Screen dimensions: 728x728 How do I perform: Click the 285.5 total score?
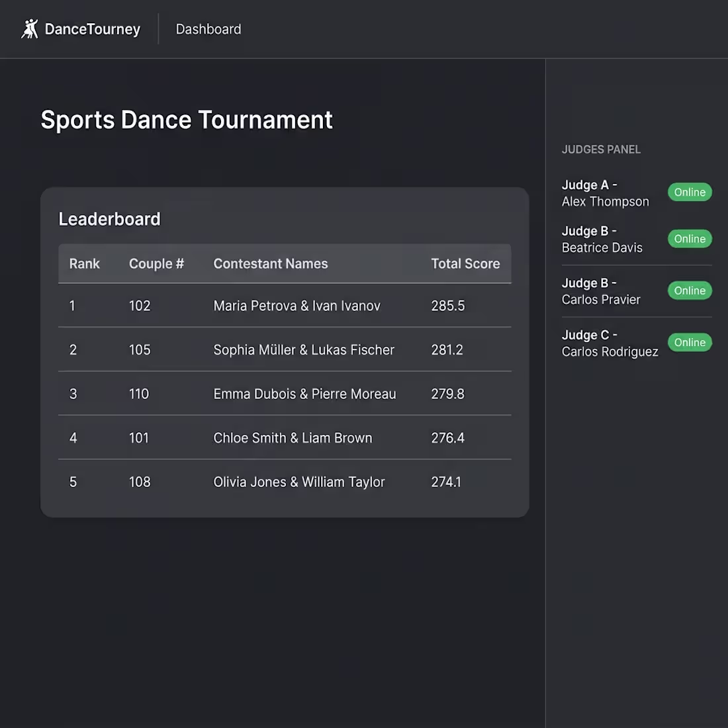point(448,306)
